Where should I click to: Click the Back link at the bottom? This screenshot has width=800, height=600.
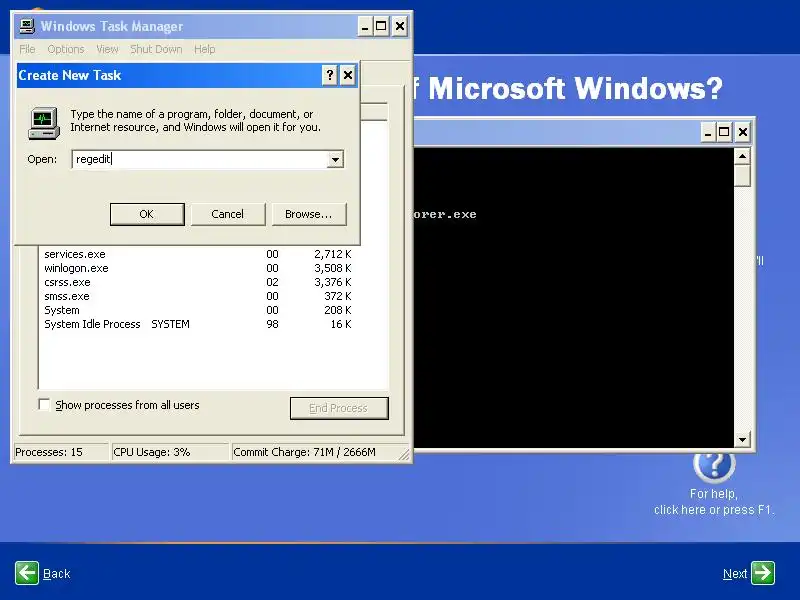tap(57, 574)
